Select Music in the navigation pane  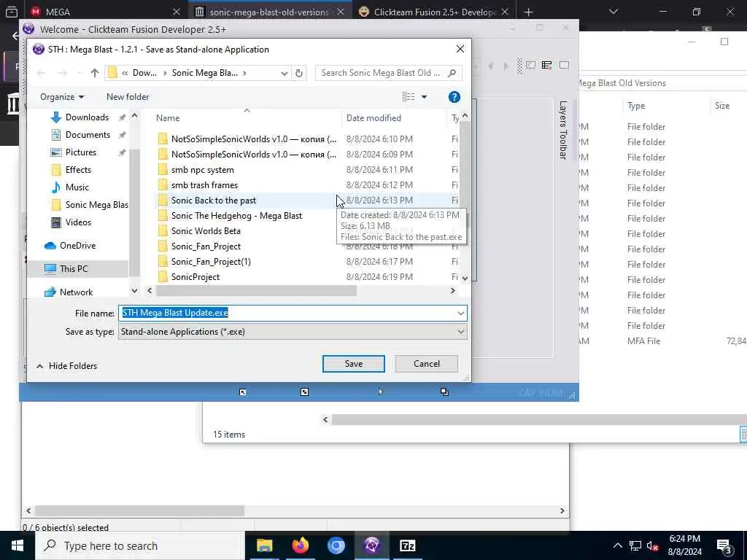click(77, 187)
